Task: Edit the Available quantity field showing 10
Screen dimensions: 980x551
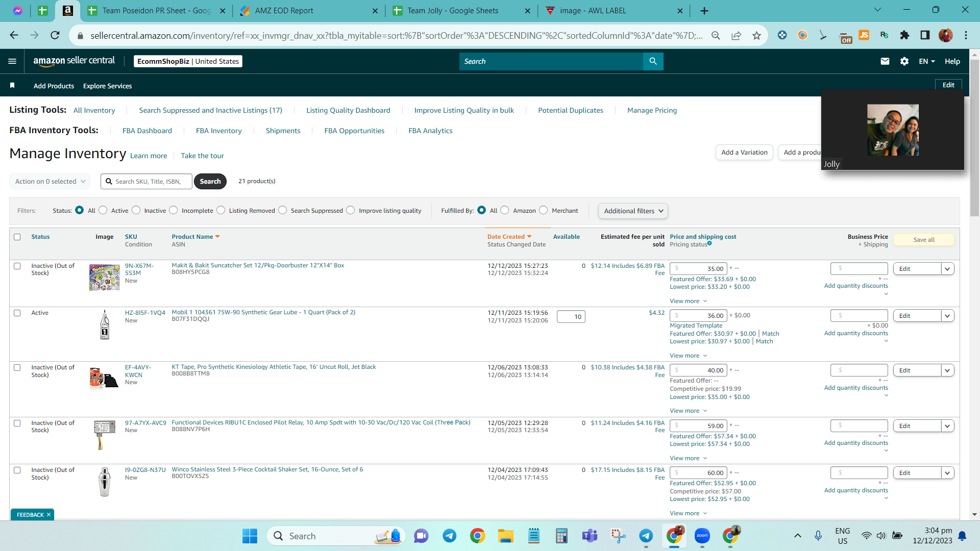Action: click(571, 317)
